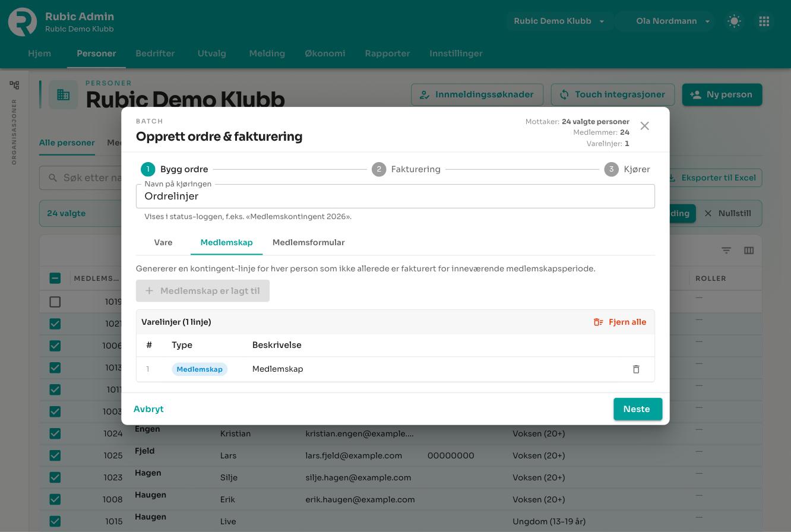Toggle the light/dark theme sun icon

[735, 21]
